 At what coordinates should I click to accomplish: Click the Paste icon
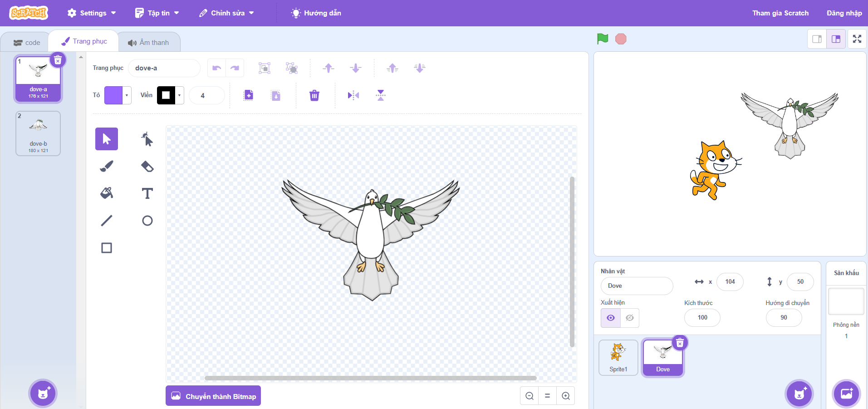(x=276, y=95)
